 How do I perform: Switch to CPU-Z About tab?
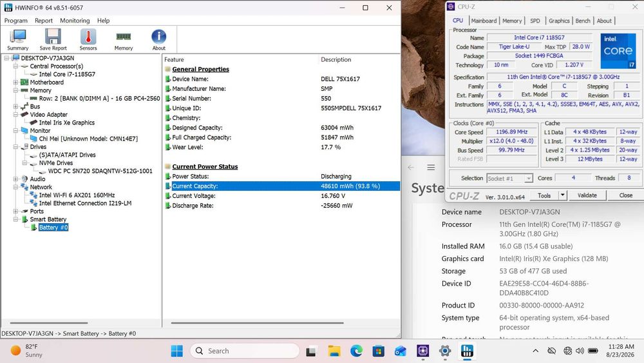pyautogui.click(x=604, y=21)
